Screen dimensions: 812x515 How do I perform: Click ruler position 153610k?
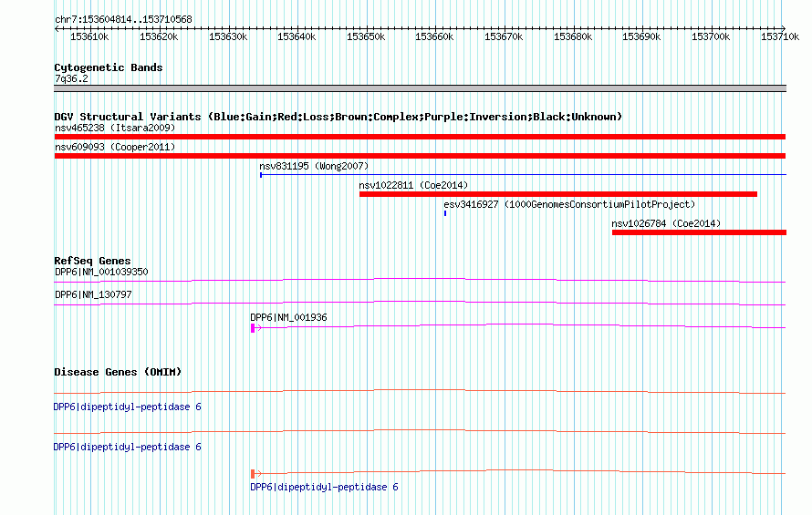89,36
